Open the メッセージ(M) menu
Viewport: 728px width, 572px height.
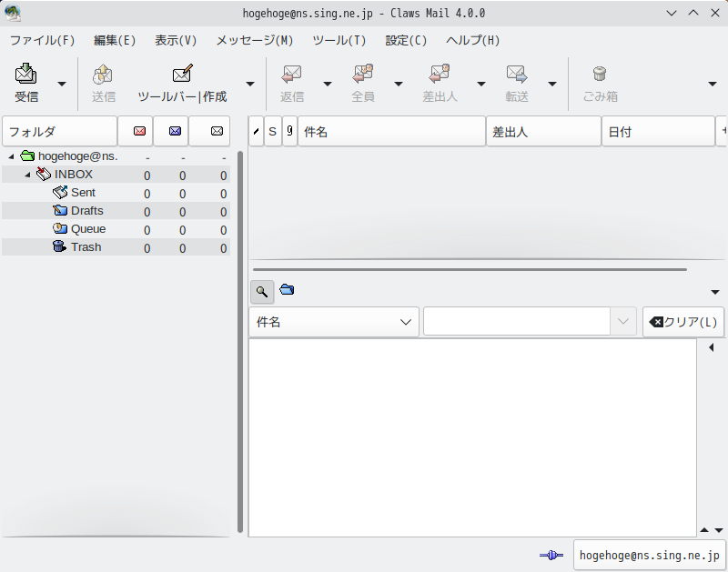255,40
